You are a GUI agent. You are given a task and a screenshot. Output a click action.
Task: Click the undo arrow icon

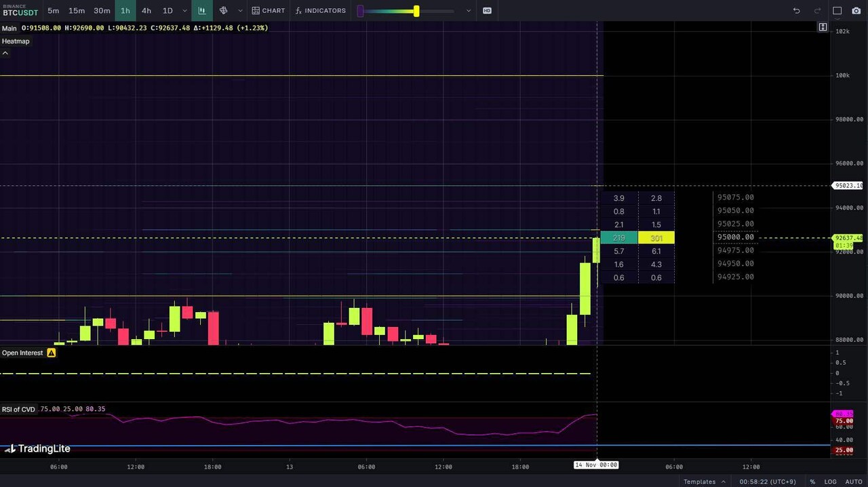pos(797,11)
